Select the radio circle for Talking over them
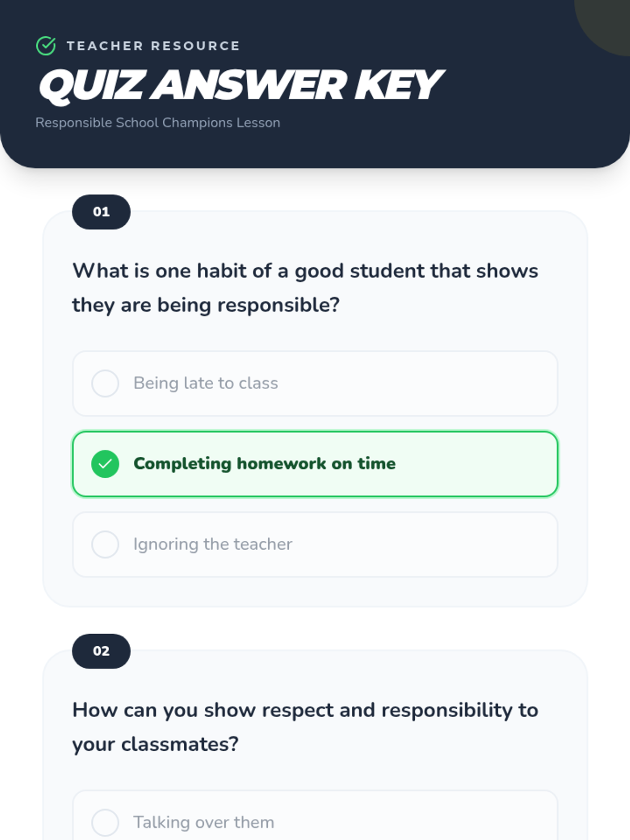The height and width of the screenshot is (840, 630). click(105, 822)
